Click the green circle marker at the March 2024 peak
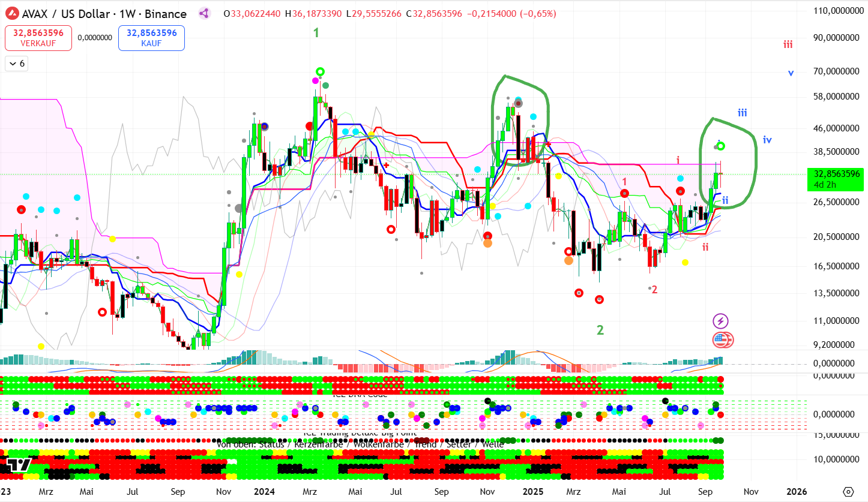Image resolution: width=868 pixels, height=502 pixels. pyautogui.click(x=321, y=72)
